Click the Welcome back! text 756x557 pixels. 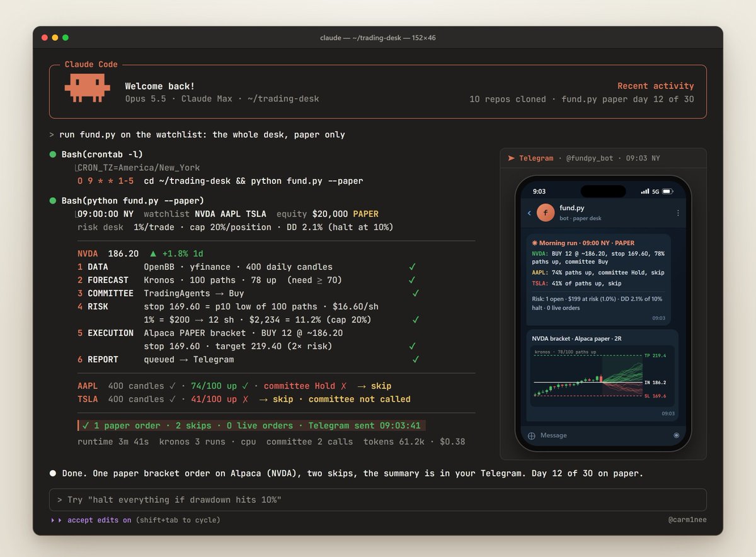point(160,86)
